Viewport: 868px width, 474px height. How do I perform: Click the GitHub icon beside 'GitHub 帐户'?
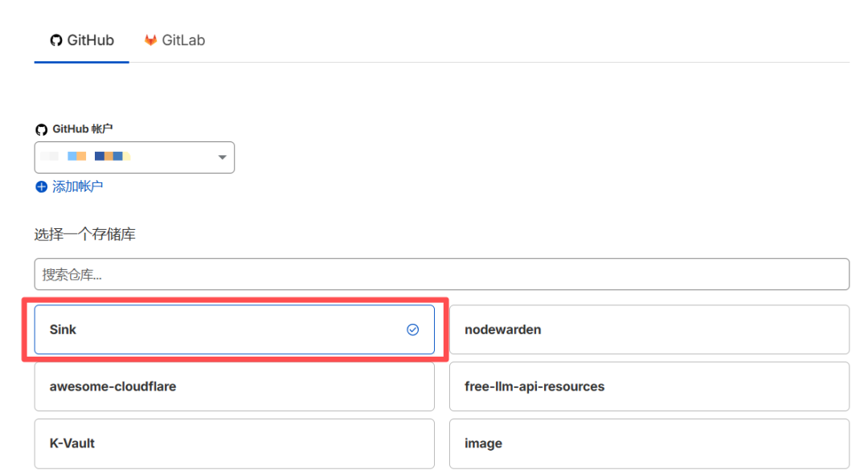point(42,129)
